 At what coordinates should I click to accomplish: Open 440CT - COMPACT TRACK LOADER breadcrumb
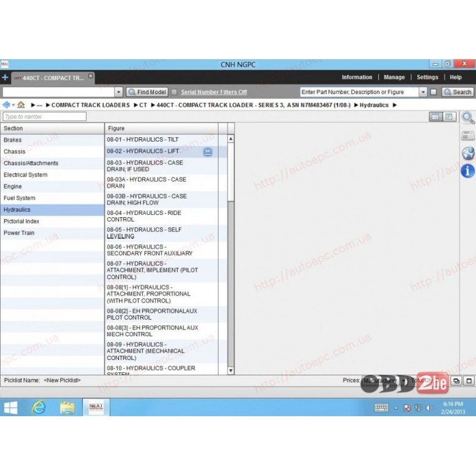pos(253,105)
